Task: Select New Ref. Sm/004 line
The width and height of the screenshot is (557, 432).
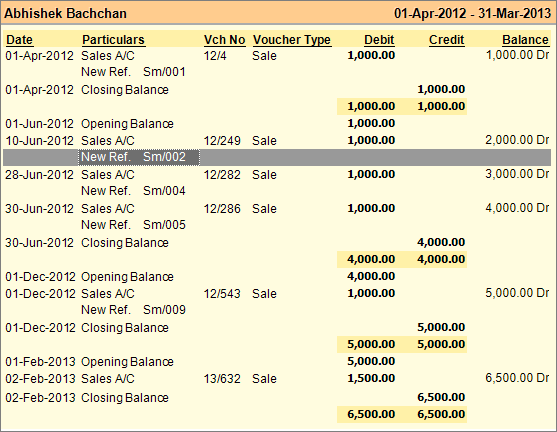Action: [133, 191]
